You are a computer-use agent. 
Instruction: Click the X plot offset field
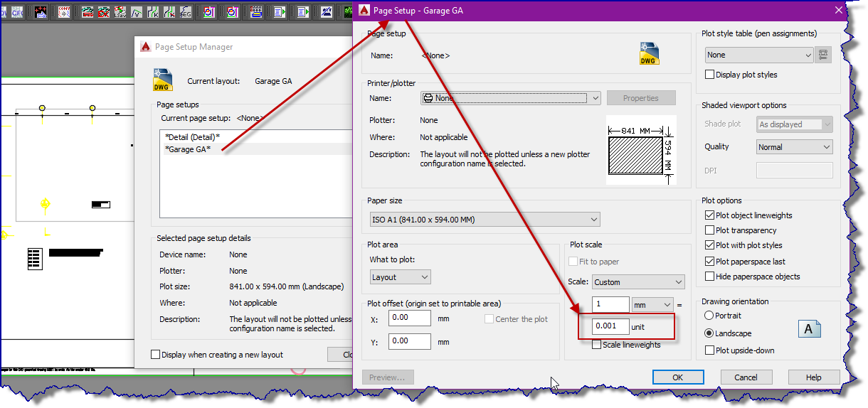coord(410,318)
